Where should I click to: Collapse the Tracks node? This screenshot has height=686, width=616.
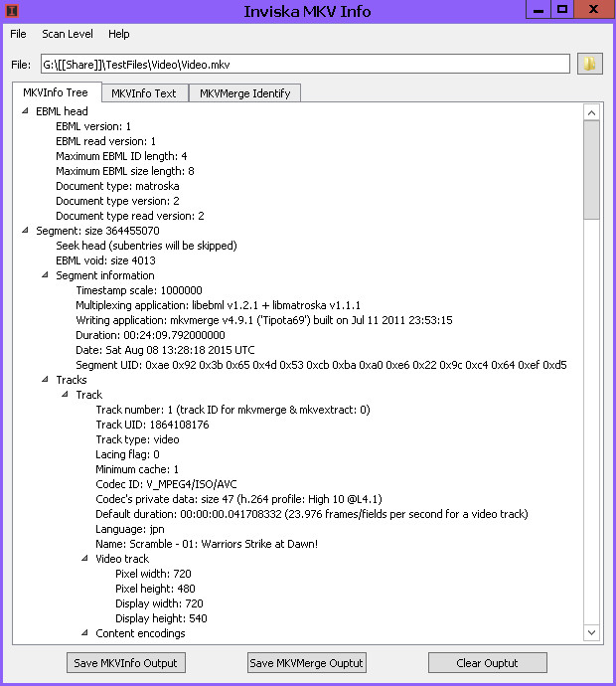click(45, 380)
